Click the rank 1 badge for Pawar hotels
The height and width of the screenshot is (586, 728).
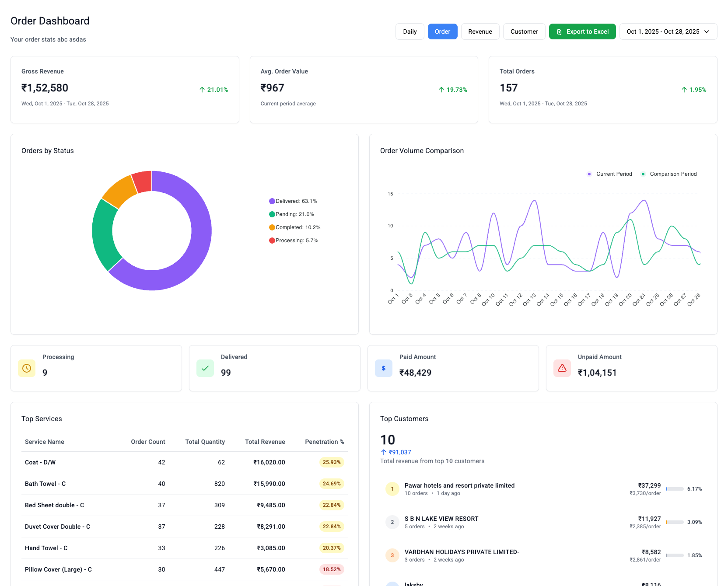coord(392,489)
